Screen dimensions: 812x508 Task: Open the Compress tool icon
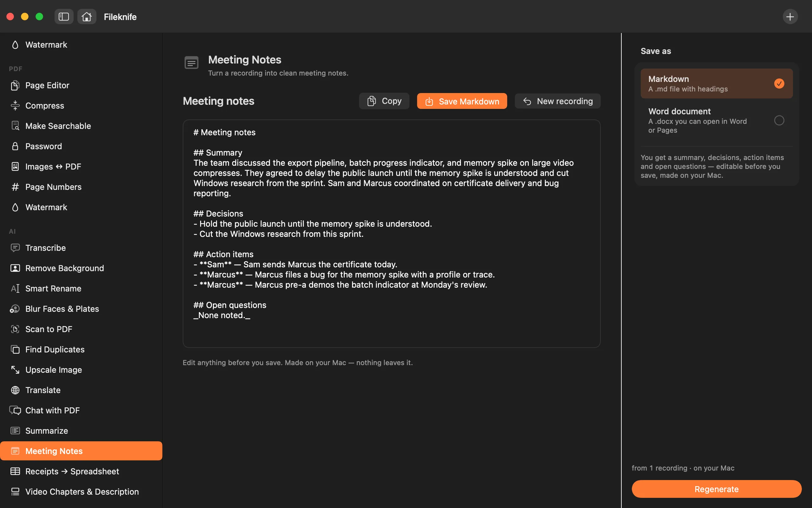pos(15,105)
